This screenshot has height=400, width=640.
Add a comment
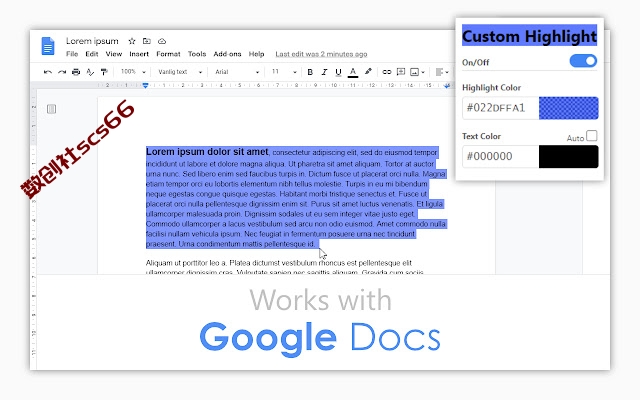pyautogui.click(x=401, y=72)
